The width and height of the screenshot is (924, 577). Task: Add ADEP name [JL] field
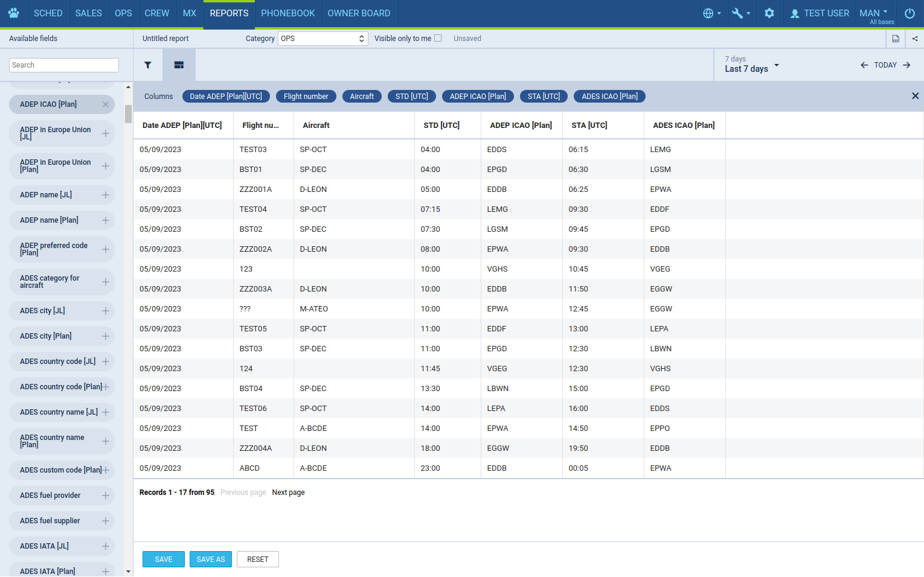point(106,195)
